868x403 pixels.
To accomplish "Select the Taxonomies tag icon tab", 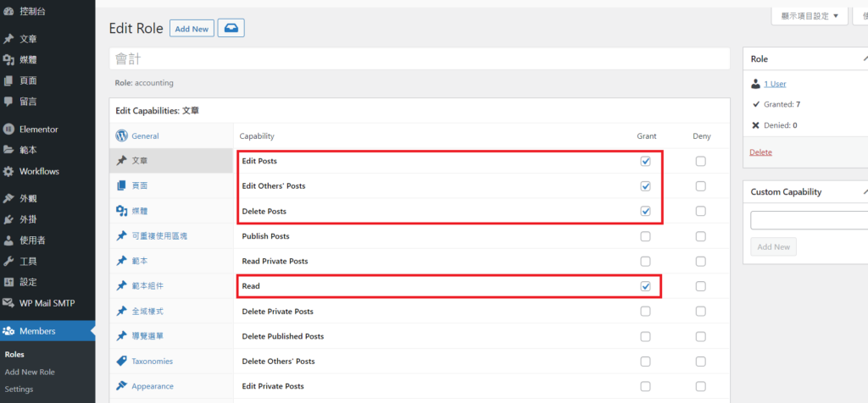I will (x=121, y=362).
